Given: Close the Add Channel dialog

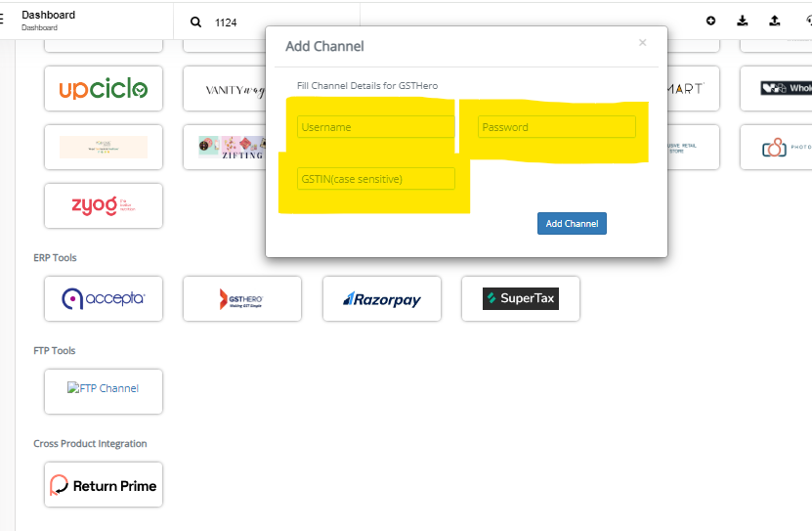Looking at the screenshot, I should [x=643, y=42].
